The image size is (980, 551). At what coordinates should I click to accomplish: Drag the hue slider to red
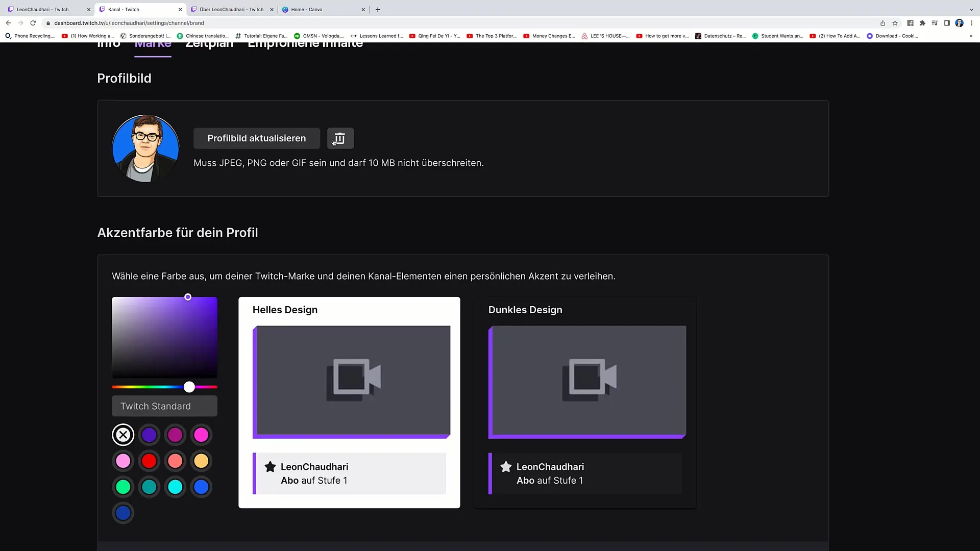113,386
